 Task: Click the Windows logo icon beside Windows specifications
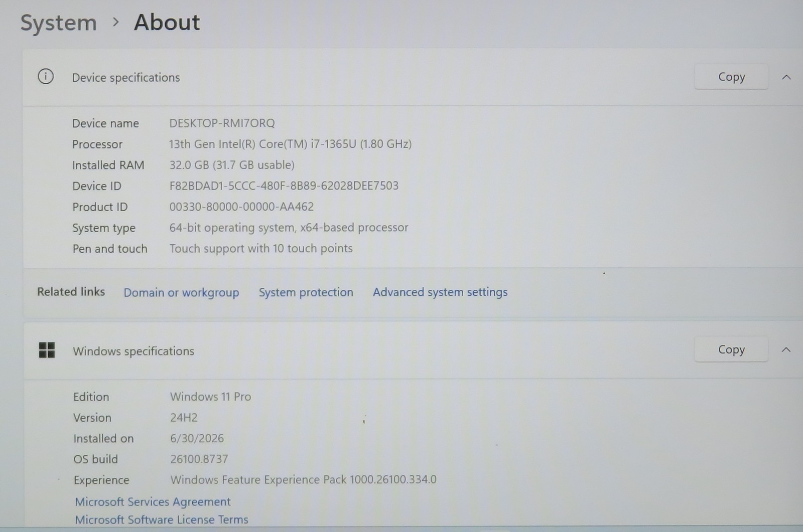47,350
